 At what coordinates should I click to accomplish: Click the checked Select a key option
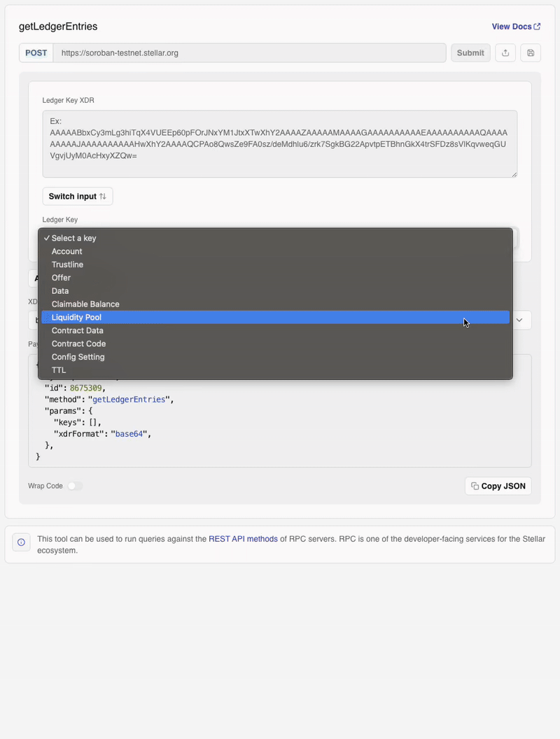point(73,238)
